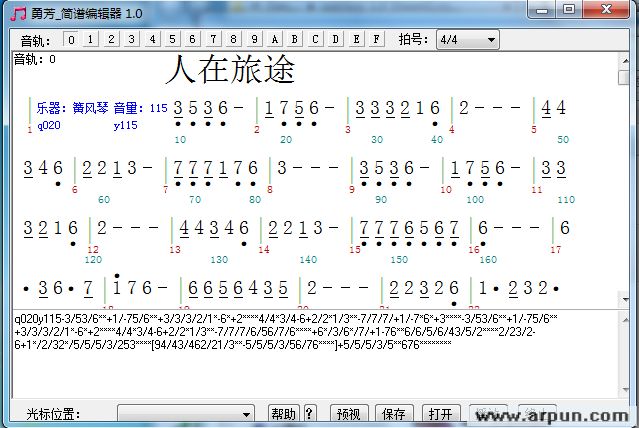The image size is (639, 428).
Task: Select track D button
Action: (335, 40)
